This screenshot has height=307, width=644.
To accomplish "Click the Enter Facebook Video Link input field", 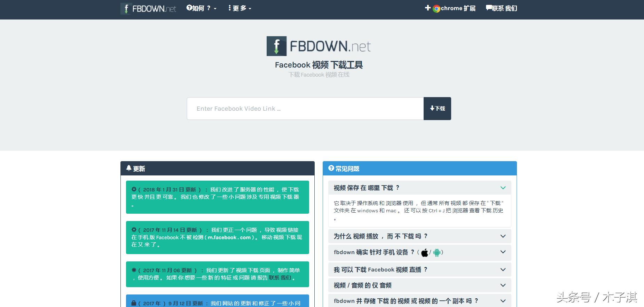I will point(305,109).
